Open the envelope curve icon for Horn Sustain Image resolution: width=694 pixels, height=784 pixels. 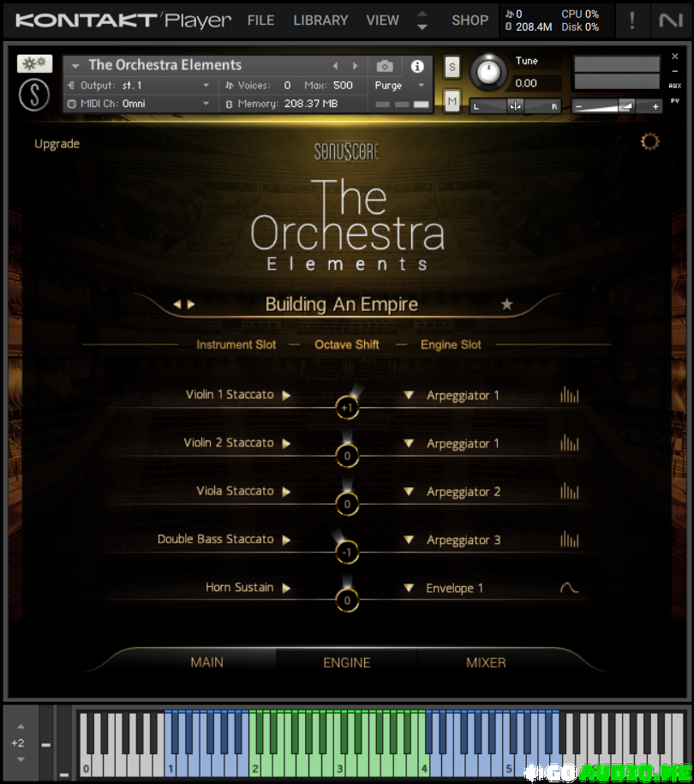pyautogui.click(x=570, y=588)
